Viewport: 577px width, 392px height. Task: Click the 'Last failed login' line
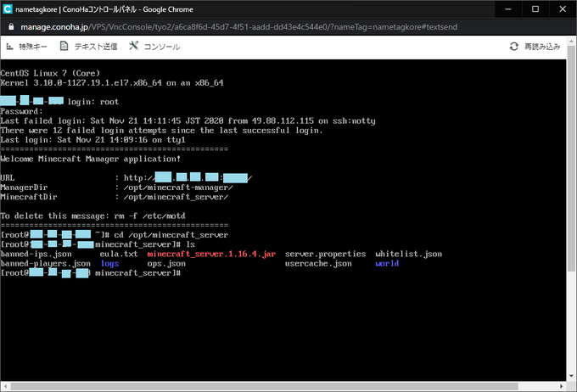point(188,120)
